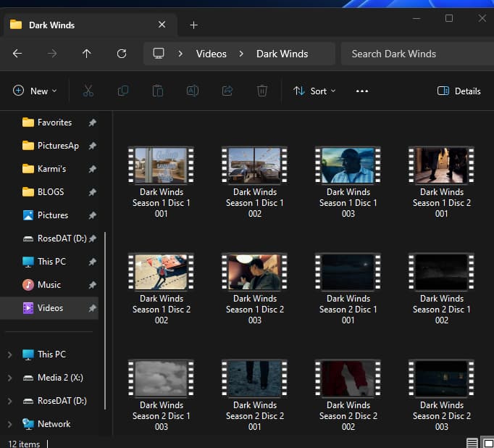Image resolution: width=494 pixels, height=448 pixels.
Task: Select video Season 2 Disc 1 003
Action: click(x=161, y=395)
